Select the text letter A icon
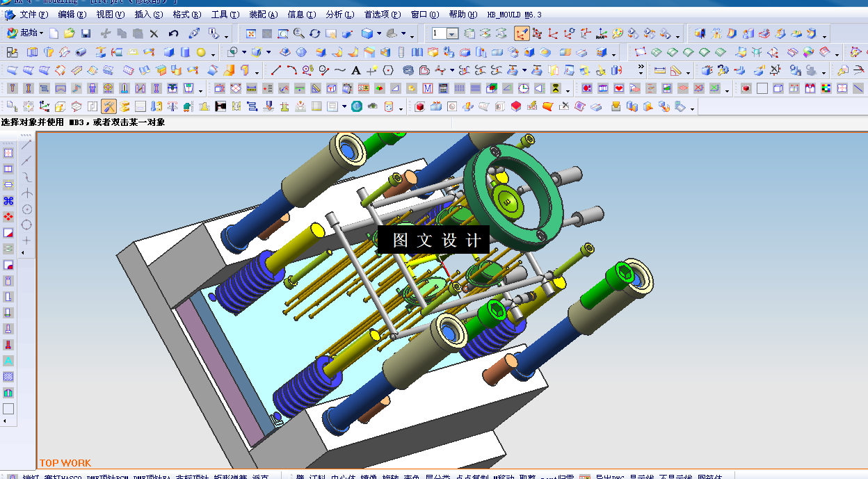The image size is (868, 479). point(356,70)
